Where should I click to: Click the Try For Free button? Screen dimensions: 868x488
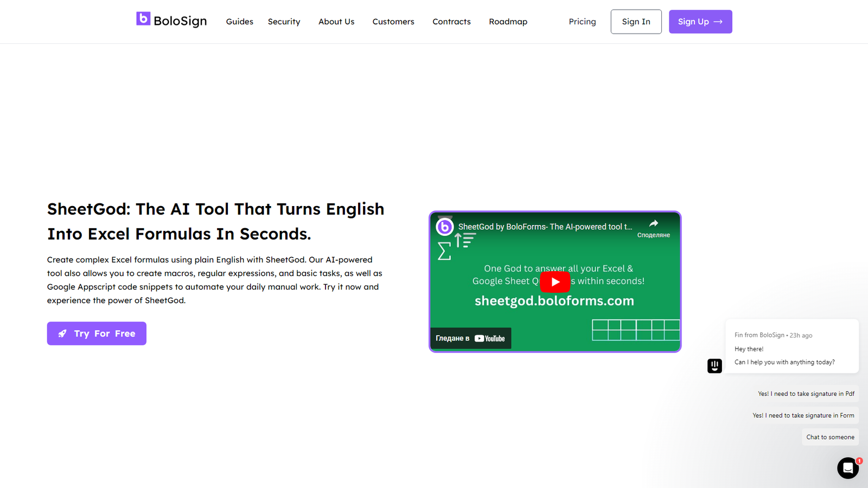(97, 333)
